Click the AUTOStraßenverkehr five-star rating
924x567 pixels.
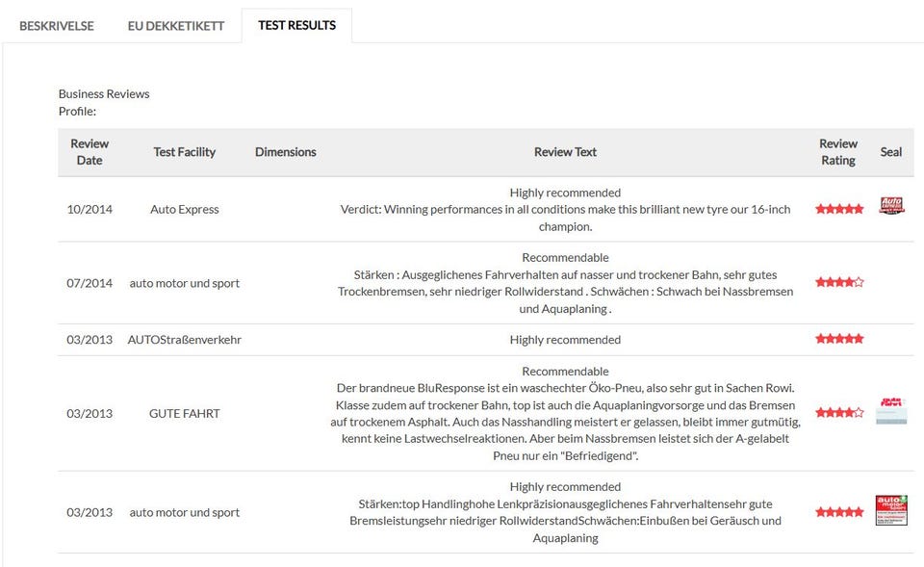(x=839, y=338)
